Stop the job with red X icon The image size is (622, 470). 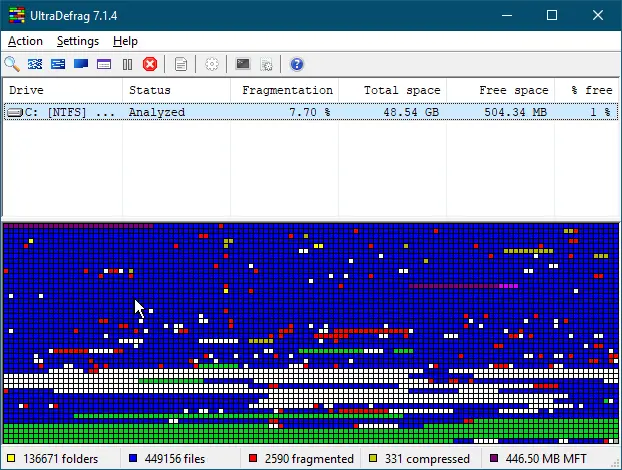(x=150, y=64)
